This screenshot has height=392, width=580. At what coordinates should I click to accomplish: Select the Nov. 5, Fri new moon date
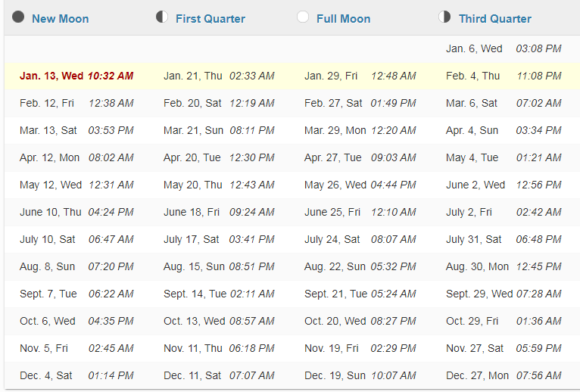pos(44,348)
